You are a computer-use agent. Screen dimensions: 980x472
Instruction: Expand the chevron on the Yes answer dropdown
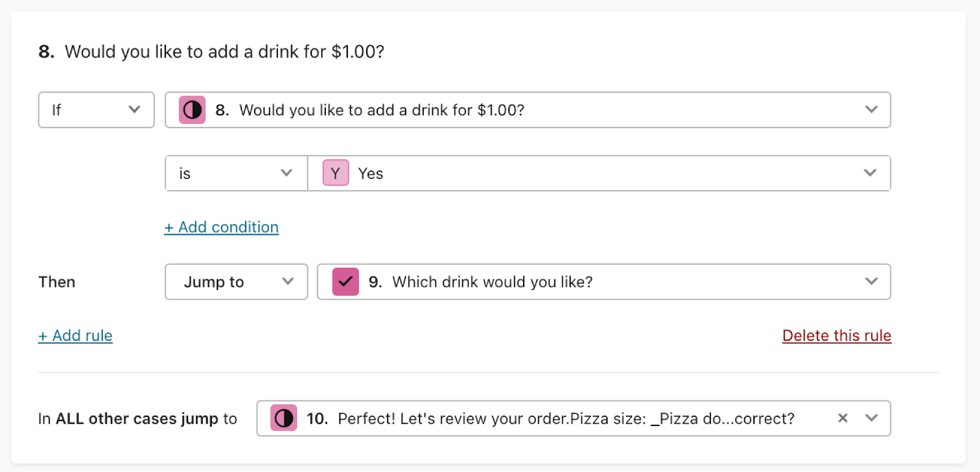(x=870, y=173)
